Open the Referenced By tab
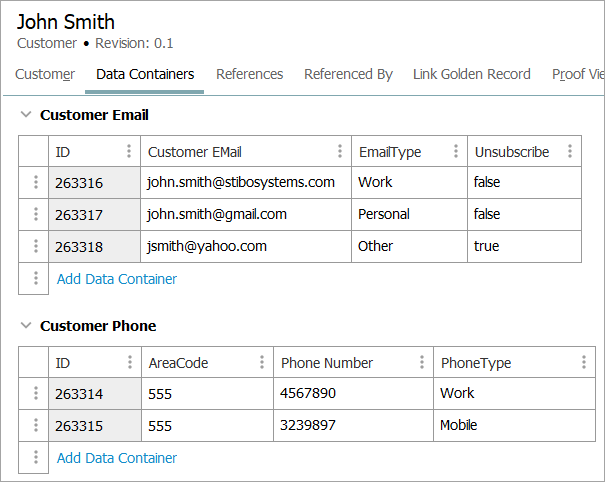Screen dimensions: 605x482 (x=348, y=74)
